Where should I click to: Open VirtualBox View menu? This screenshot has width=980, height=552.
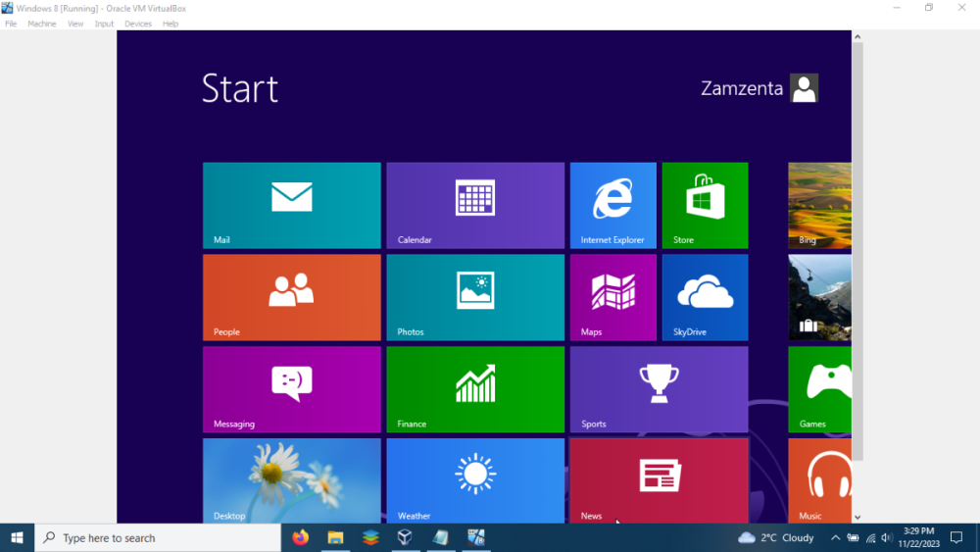[75, 24]
